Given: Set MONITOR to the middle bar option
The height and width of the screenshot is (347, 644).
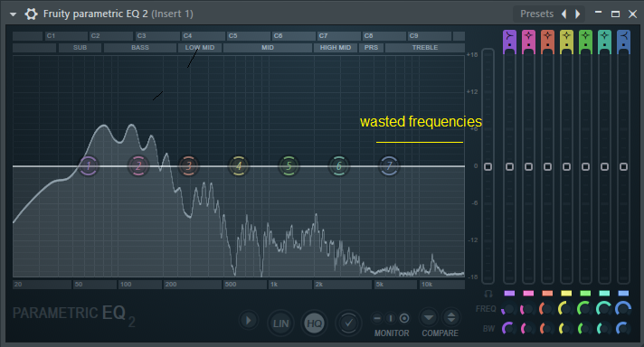Looking at the screenshot, I should pos(391,318).
